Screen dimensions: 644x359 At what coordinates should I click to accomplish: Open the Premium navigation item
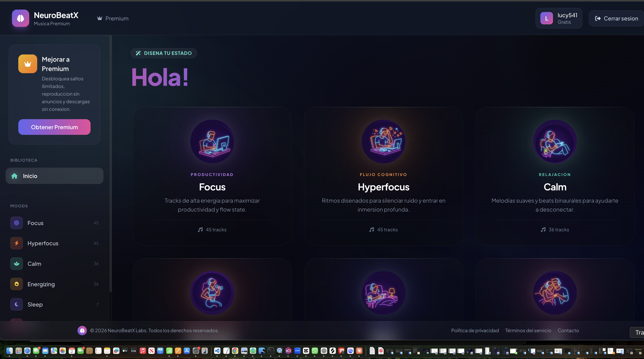tap(112, 18)
